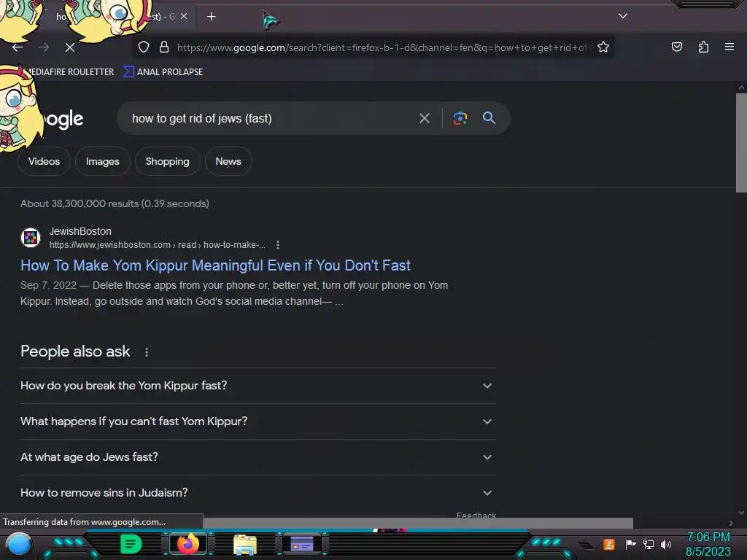
Task: Click scroll-right arrow of horizontal scrollbar
Action: click(731, 523)
